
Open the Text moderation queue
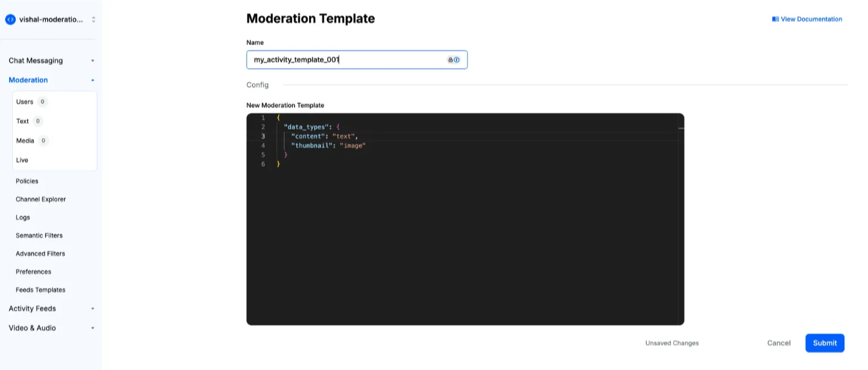[x=23, y=121]
